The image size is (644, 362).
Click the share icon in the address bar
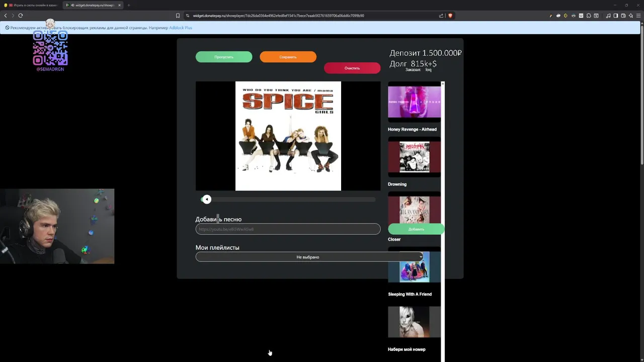coord(441,16)
